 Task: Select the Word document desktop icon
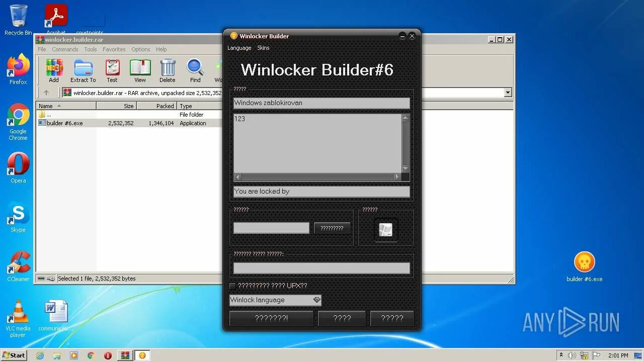56,316
